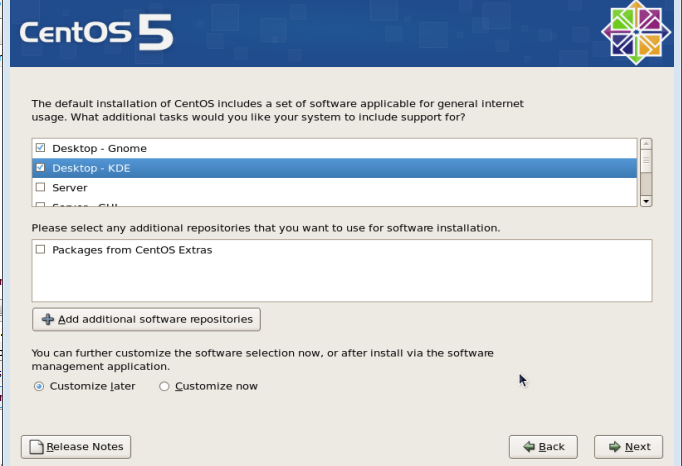This screenshot has width=682, height=466.
Task: Click the CentOS 5 banner title
Action: tap(97, 32)
